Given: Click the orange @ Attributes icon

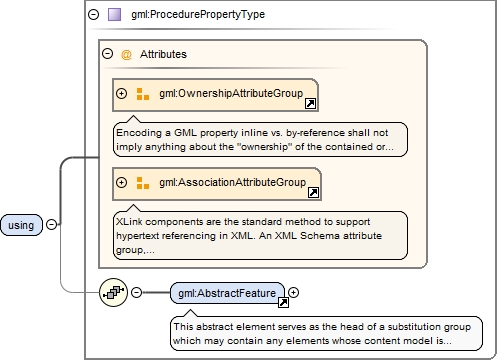Looking at the screenshot, I should 126,54.
